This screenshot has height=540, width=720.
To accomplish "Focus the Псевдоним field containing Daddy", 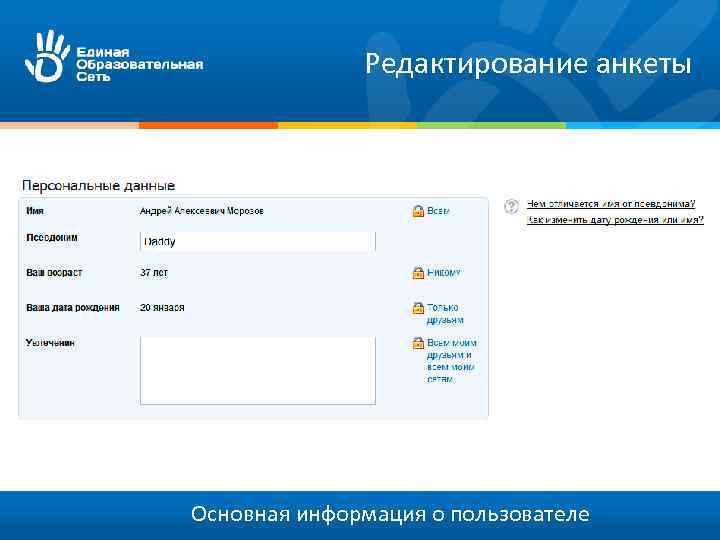I will [258, 242].
